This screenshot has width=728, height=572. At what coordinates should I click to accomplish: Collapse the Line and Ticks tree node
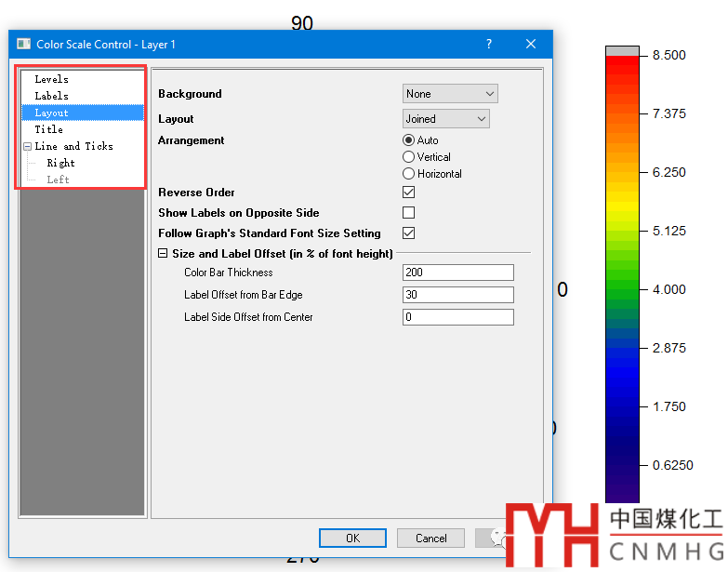(27, 147)
